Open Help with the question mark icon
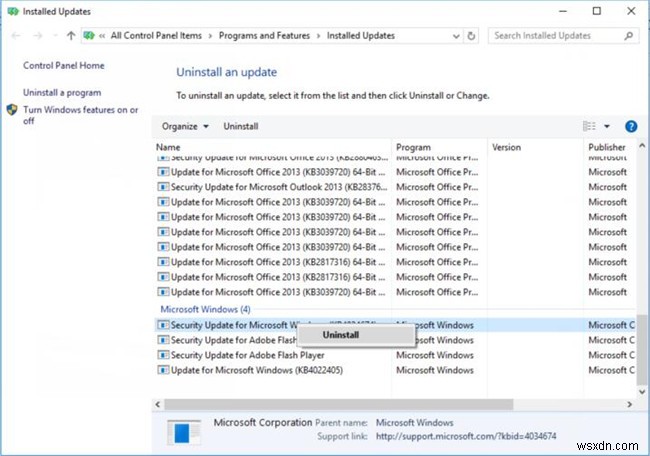Image resolution: width=650 pixels, height=456 pixels. pyautogui.click(x=631, y=126)
